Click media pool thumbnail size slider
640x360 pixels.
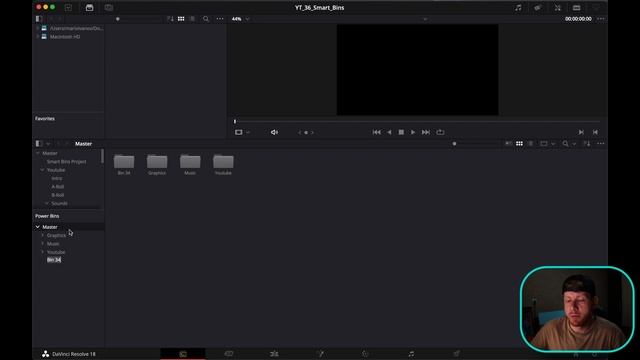coord(454,144)
